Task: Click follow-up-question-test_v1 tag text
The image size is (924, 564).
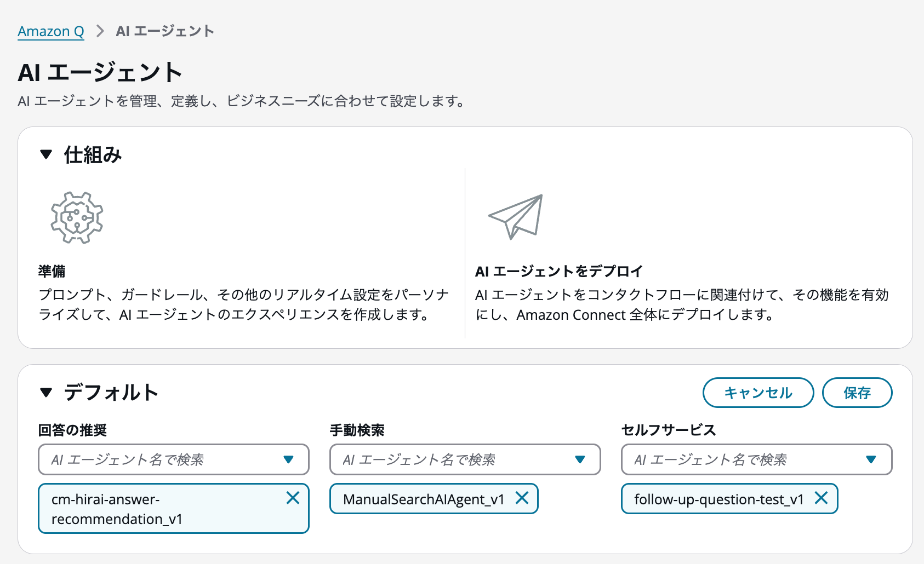Action: point(719,499)
